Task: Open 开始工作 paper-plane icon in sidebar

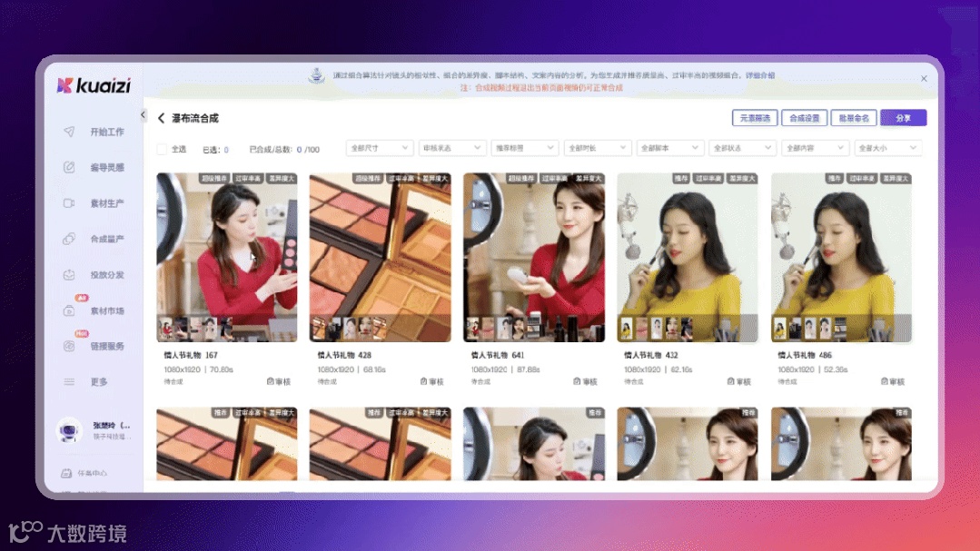Action: tap(69, 132)
